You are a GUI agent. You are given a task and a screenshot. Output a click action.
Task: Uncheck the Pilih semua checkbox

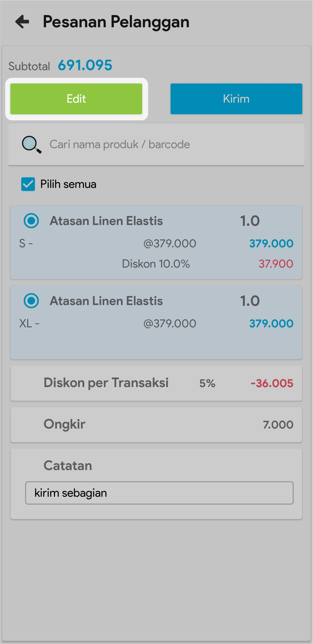click(28, 184)
